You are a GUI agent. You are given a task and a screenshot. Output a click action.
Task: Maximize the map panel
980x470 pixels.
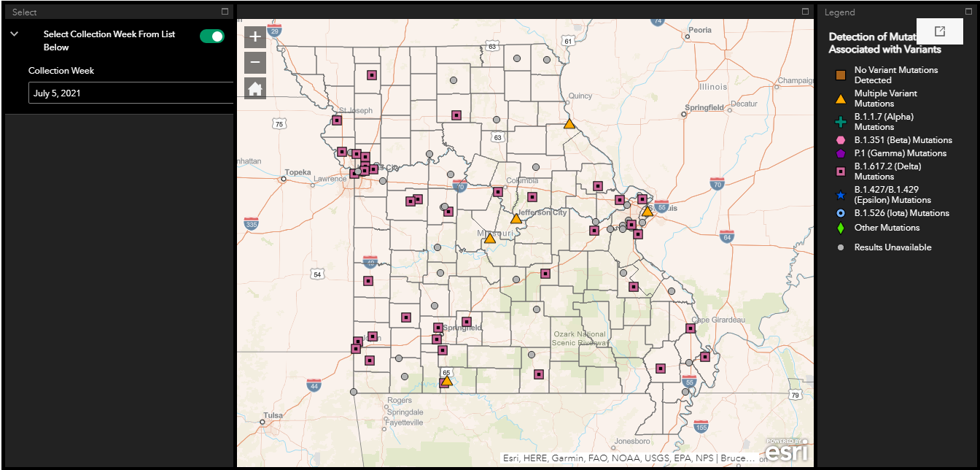(x=806, y=12)
